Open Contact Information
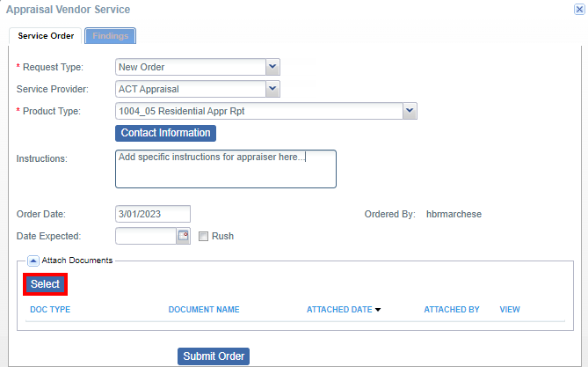 (x=165, y=133)
